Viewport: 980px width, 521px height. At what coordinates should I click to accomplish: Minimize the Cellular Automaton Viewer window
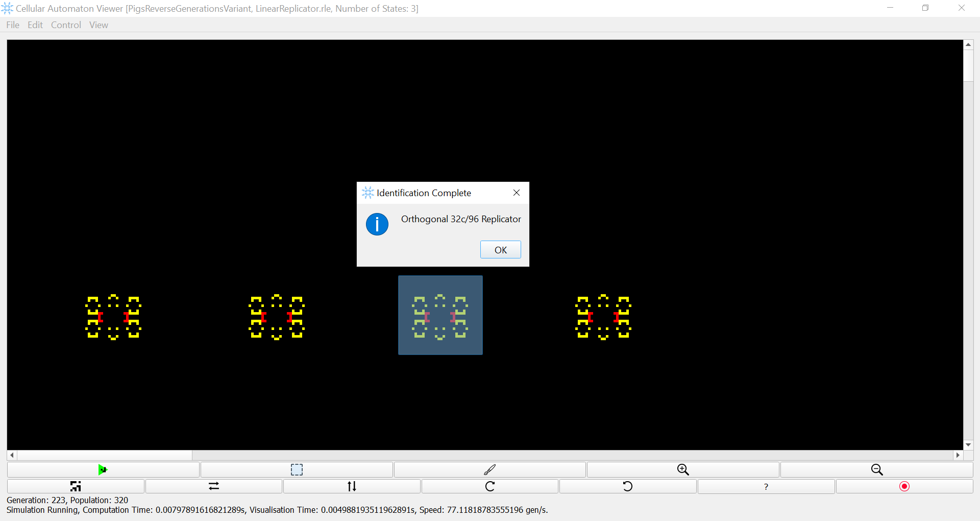click(x=890, y=8)
